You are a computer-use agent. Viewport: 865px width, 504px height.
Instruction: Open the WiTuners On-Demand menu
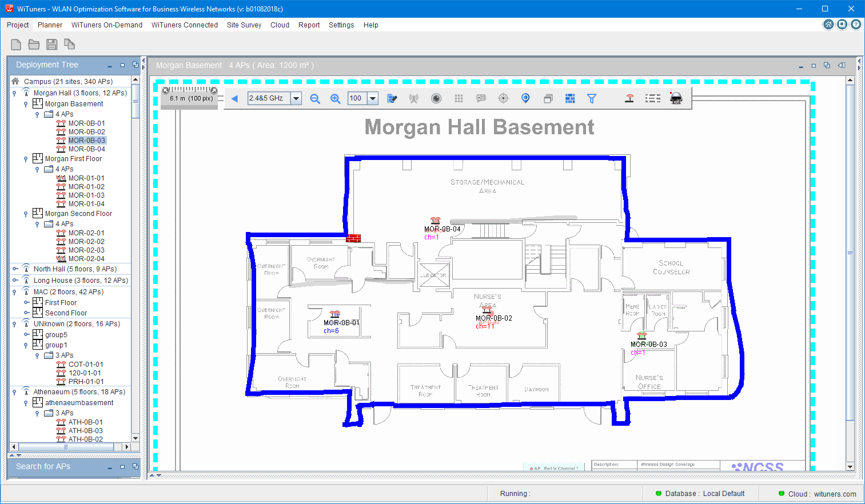click(107, 25)
